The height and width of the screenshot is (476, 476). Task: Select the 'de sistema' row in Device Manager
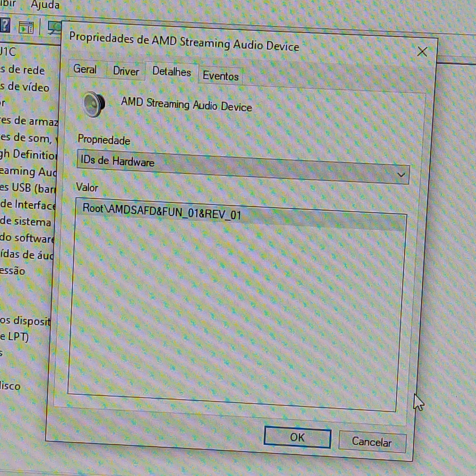point(25,221)
